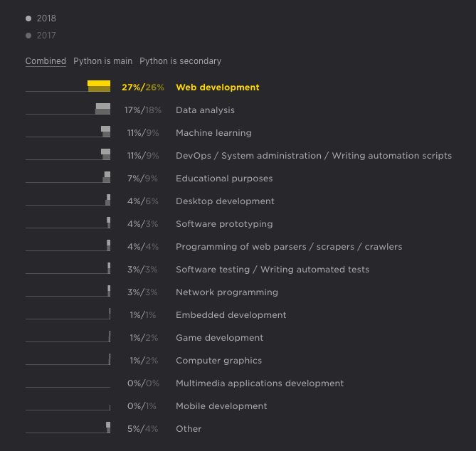Click web parsers / scrapers / crawlers label

[289, 247]
